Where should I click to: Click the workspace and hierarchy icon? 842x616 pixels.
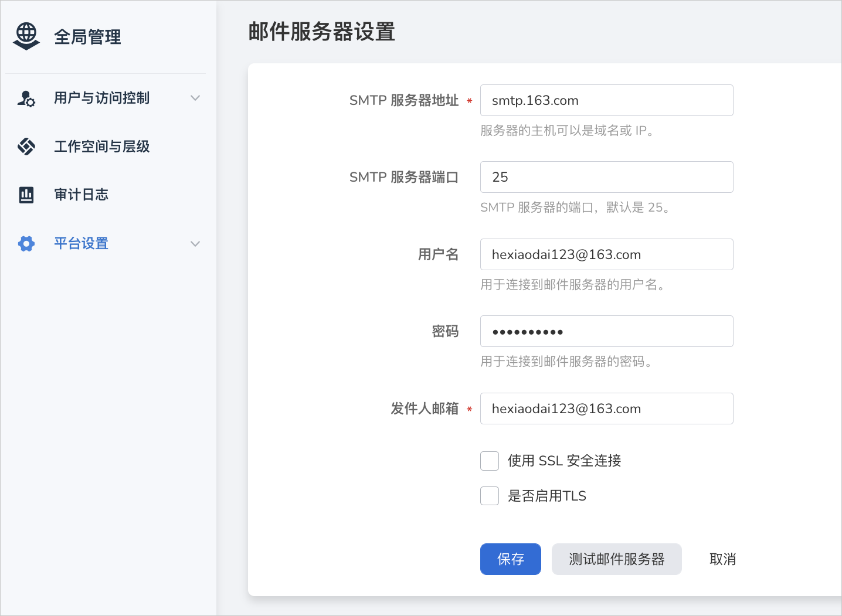(x=26, y=147)
